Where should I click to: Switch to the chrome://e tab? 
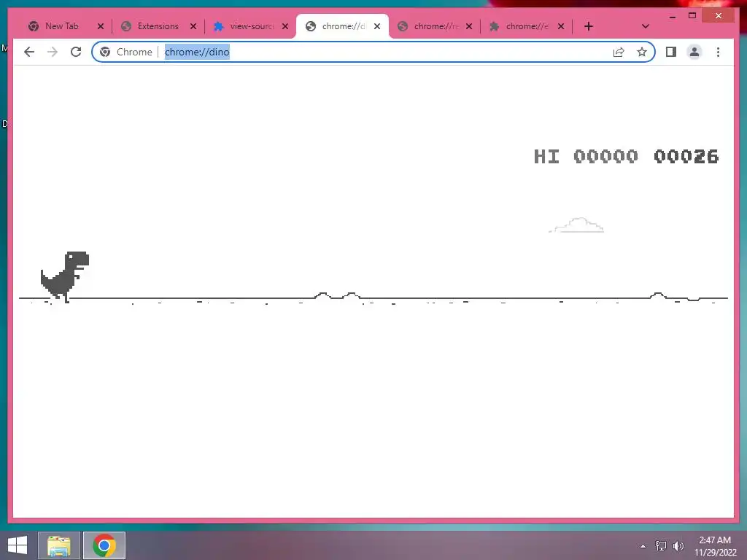[526, 26]
